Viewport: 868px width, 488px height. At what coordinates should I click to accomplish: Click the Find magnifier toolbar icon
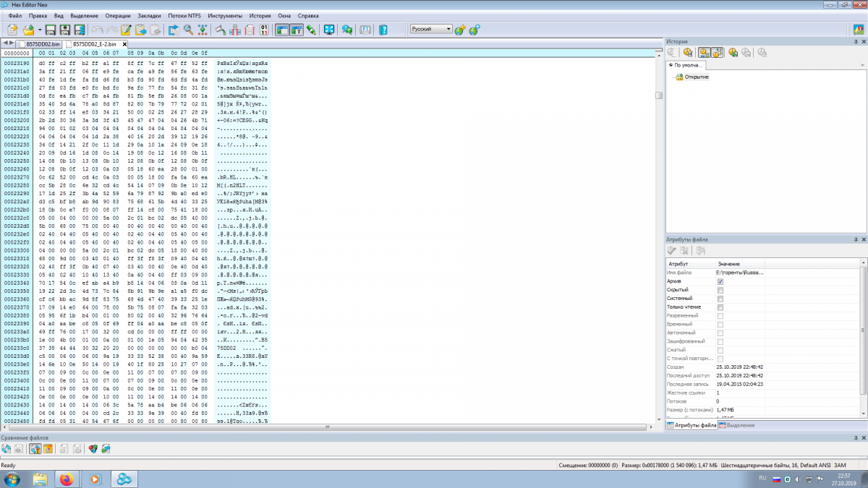pos(188,30)
